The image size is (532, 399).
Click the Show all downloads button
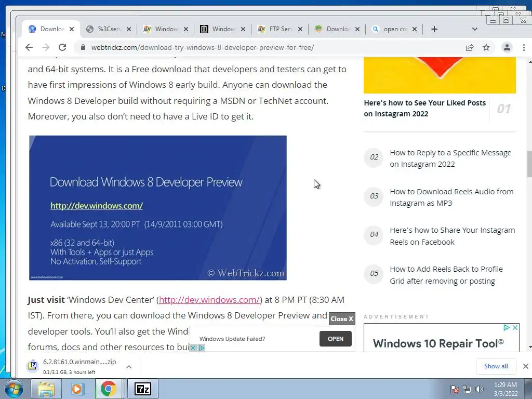point(496,366)
